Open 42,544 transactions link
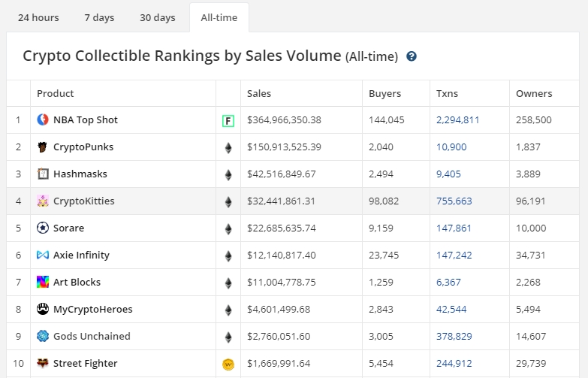The height and width of the screenshot is (378, 588). (451, 309)
